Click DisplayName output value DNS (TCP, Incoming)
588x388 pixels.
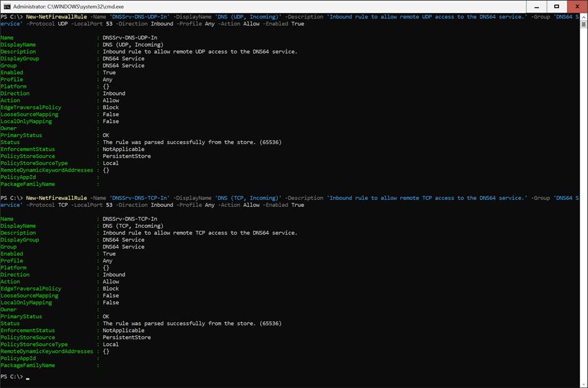tap(133, 226)
